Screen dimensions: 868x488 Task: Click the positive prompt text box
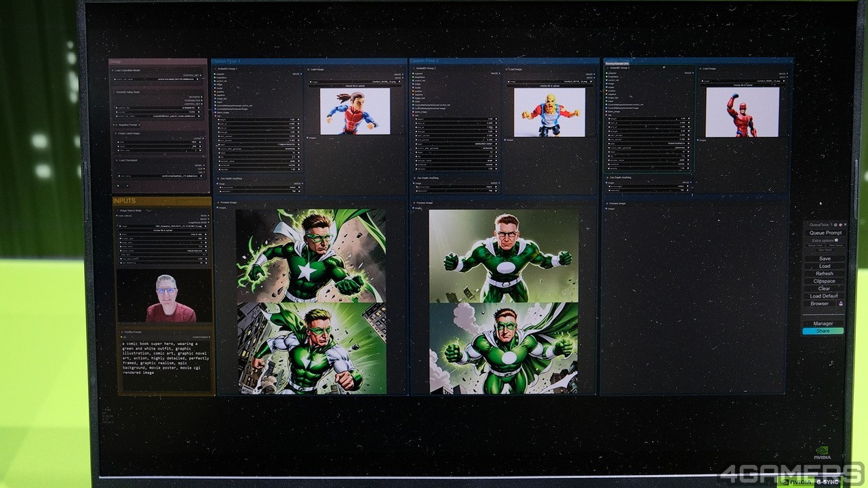pyautogui.click(x=166, y=365)
